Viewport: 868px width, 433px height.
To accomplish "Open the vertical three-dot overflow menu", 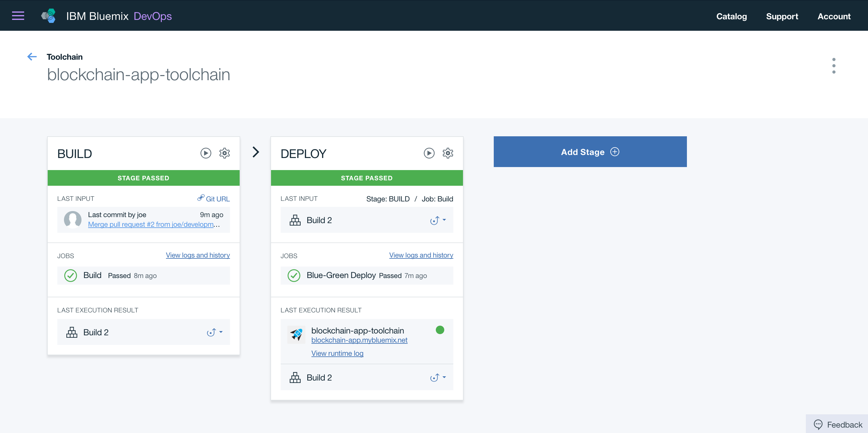I will coord(834,66).
